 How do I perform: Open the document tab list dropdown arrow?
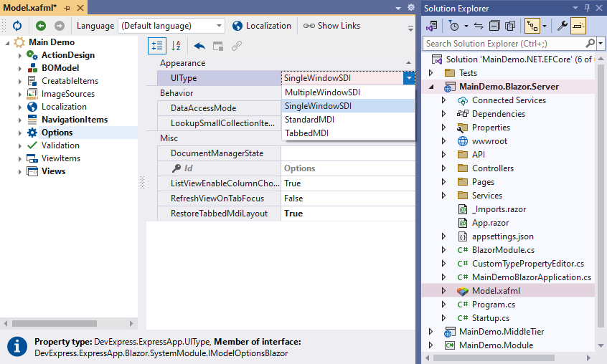398,8
